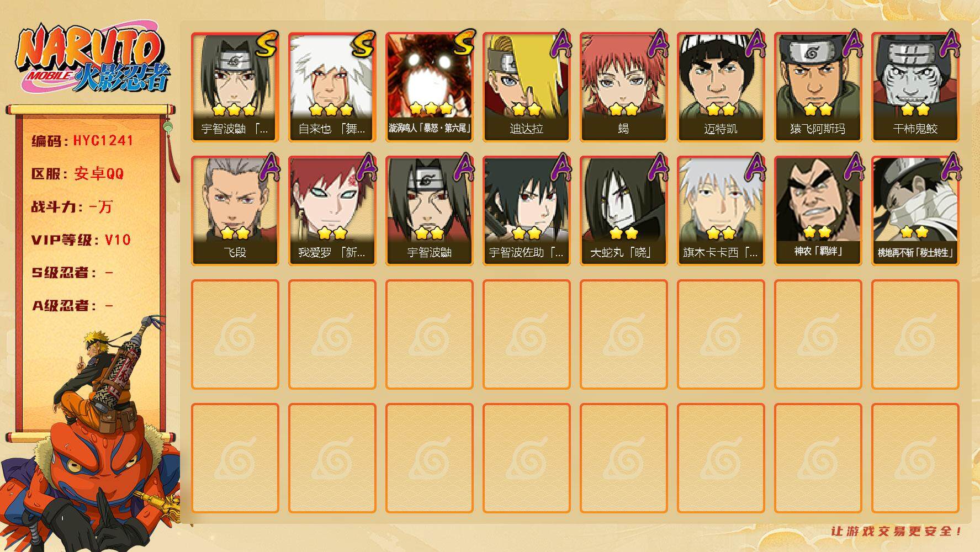Image resolution: width=980 pixels, height=552 pixels.
Task: Click the first empty ninja slot
Action: (235, 335)
